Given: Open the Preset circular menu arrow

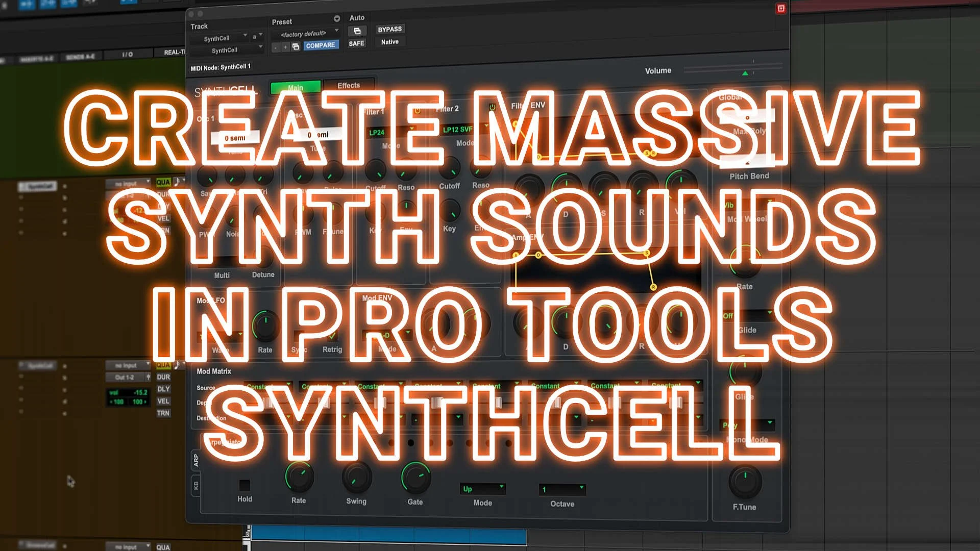Looking at the screenshot, I should (x=337, y=19).
